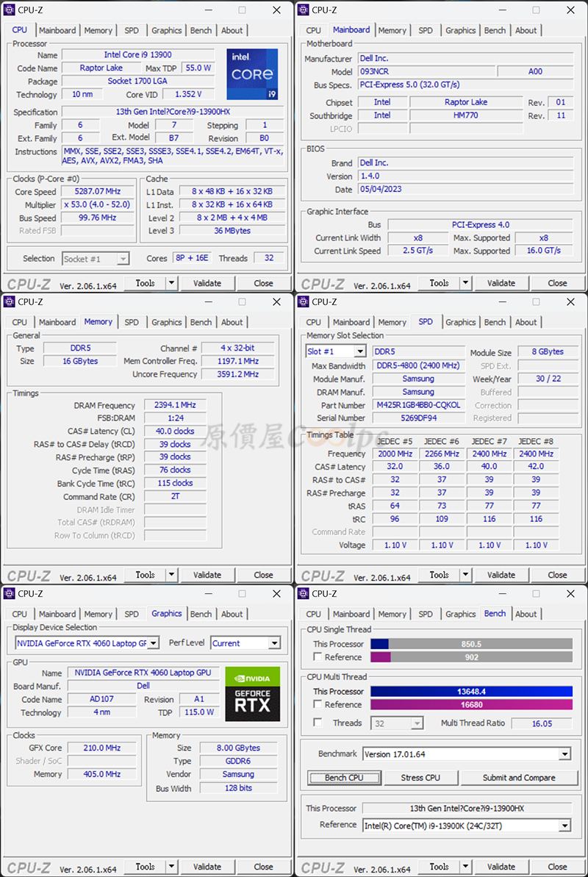Switch to Bench tab in the CPU tab window
This screenshot has height=877, width=588.
(x=201, y=30)
